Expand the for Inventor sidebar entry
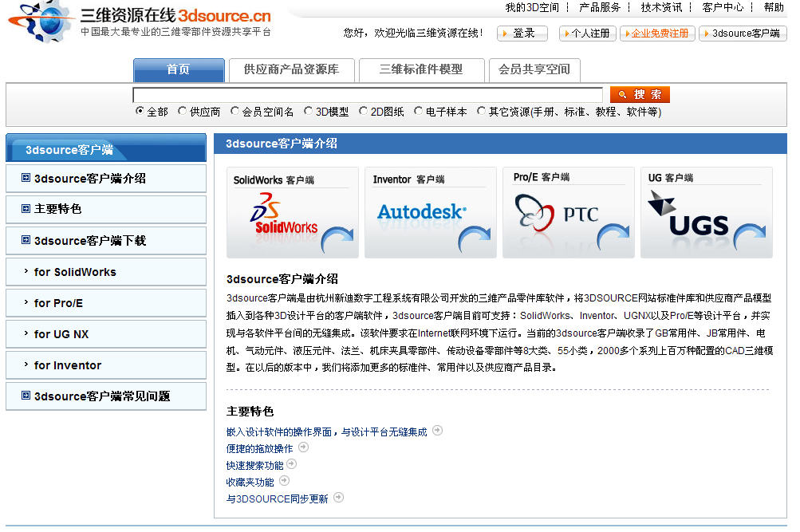Screen dimensions: 800x532 pyautogui.click(x=106, y=365)
